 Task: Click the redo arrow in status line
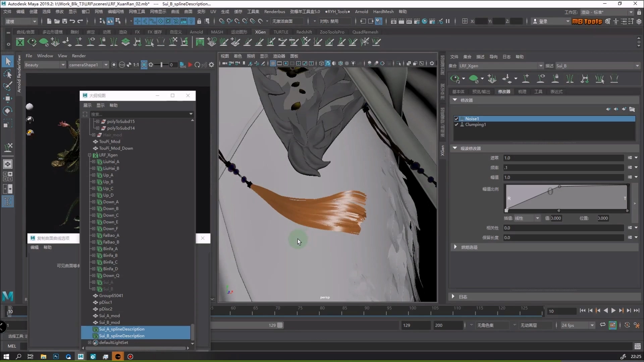point(80,21)
